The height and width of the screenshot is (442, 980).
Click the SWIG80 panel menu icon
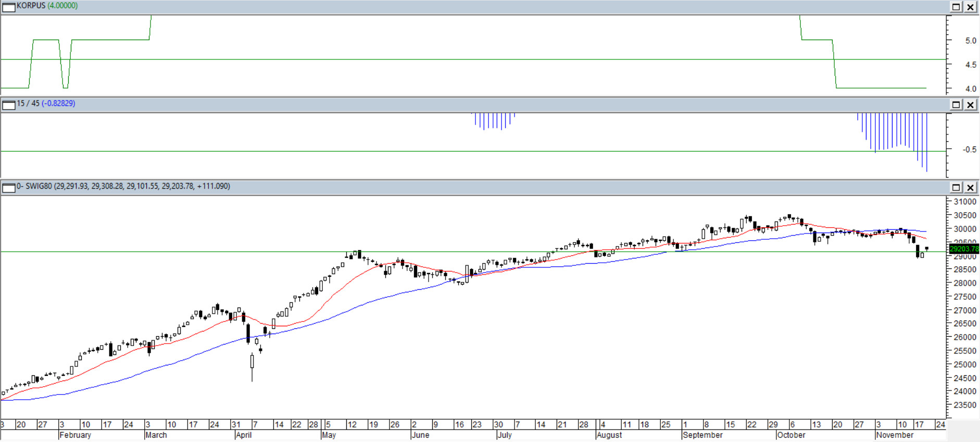pos(8,187)
